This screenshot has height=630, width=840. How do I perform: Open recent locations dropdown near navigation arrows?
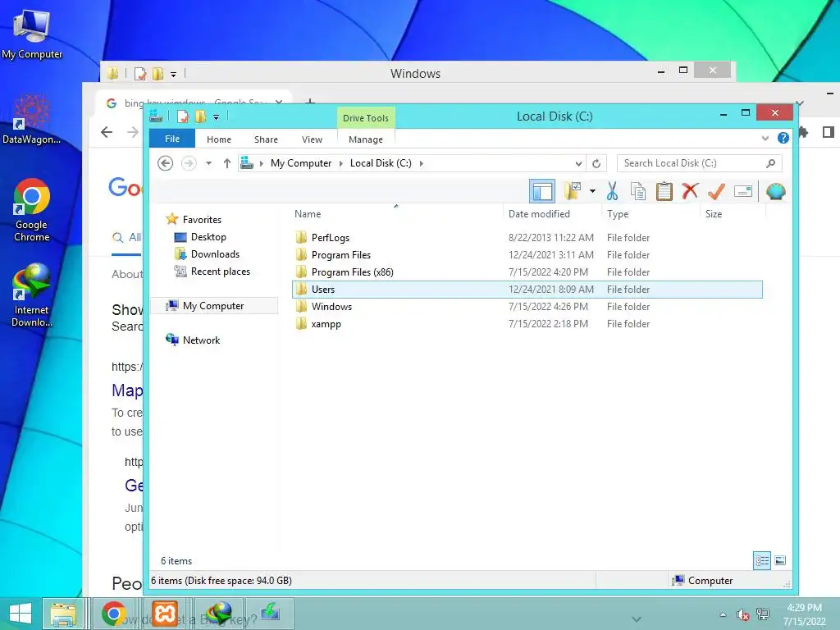pos(209,163)
